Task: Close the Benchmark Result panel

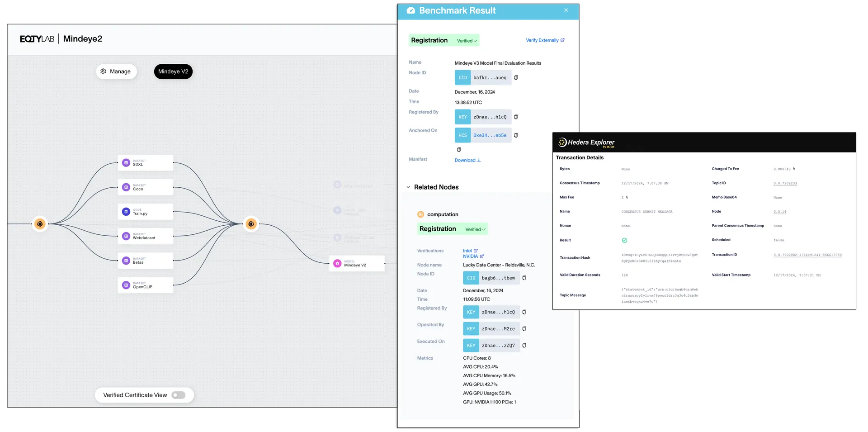Action: click(566, 10)
